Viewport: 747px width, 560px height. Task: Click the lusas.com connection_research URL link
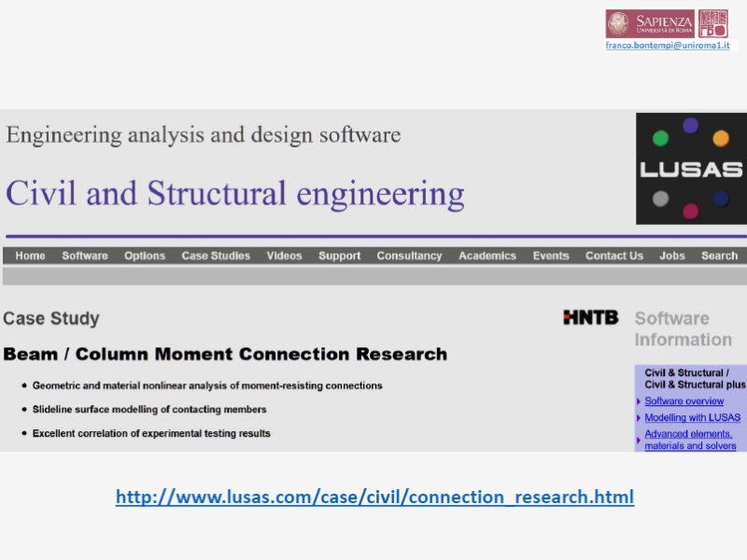point(374,497)
